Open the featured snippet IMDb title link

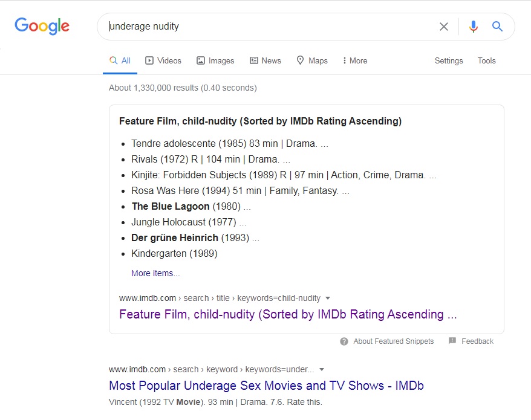(x=288, y=314)
